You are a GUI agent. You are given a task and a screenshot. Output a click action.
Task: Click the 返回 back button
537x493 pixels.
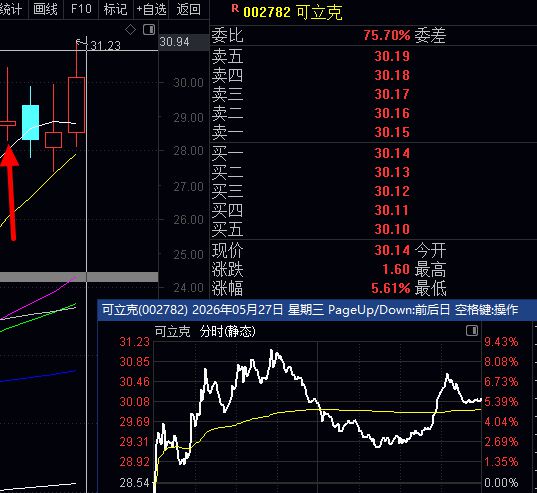click(x=188, y=9)
